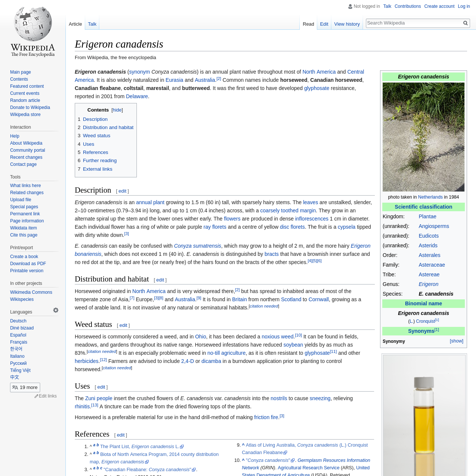Open the languages settings gear icon
Screen dimensions: 476x476
point(56,310)
